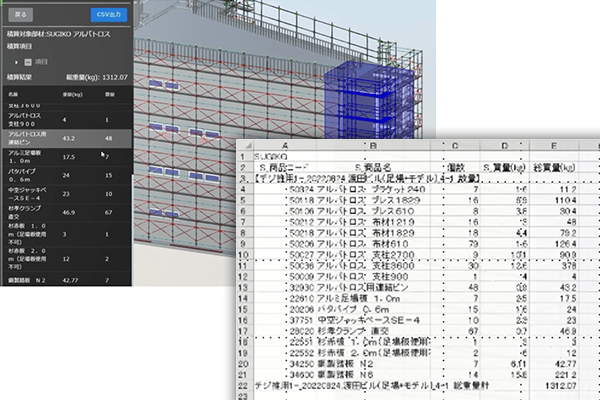Click the 数量 column header in results panel
This screenshot has width=600, height=400.
[x=110, y=94]
